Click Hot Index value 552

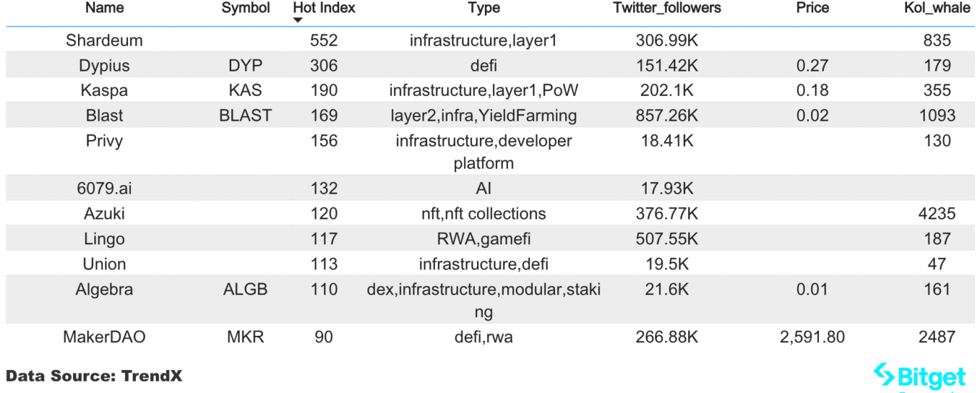[x=324, y=41]
